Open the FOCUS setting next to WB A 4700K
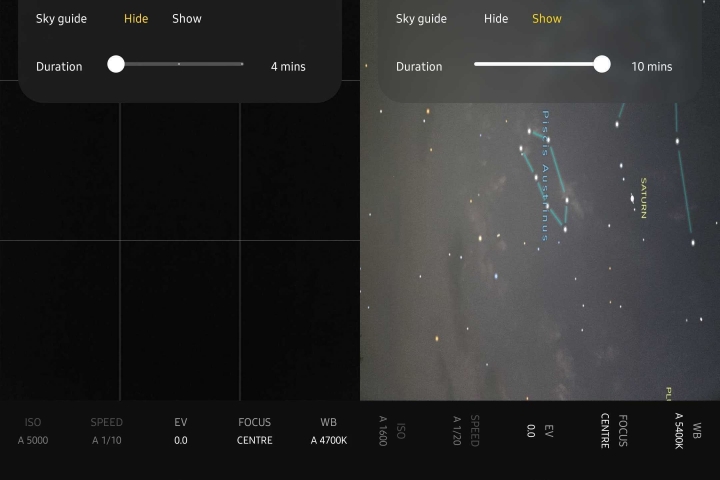This screenshot has height=480, width=720. [x=254, y=431]
